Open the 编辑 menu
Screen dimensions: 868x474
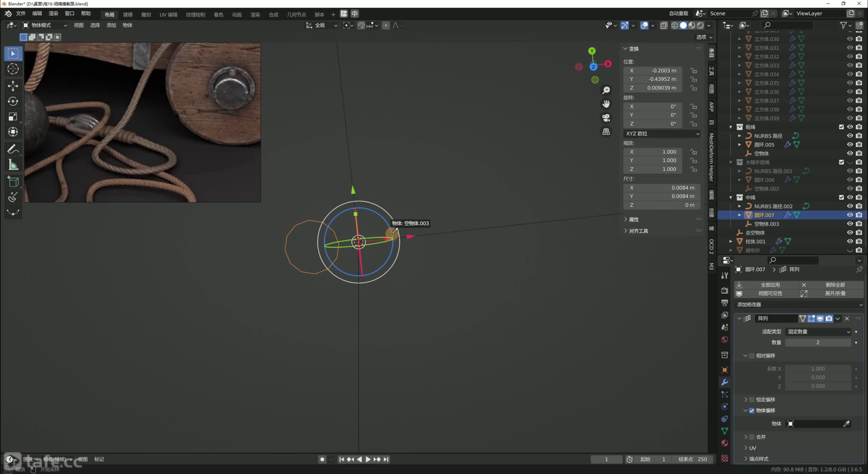[x=37, y=14]
